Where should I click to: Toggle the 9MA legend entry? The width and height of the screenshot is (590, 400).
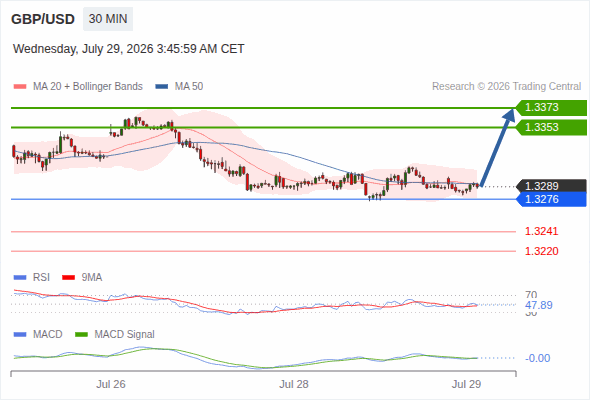pos(82,277)
